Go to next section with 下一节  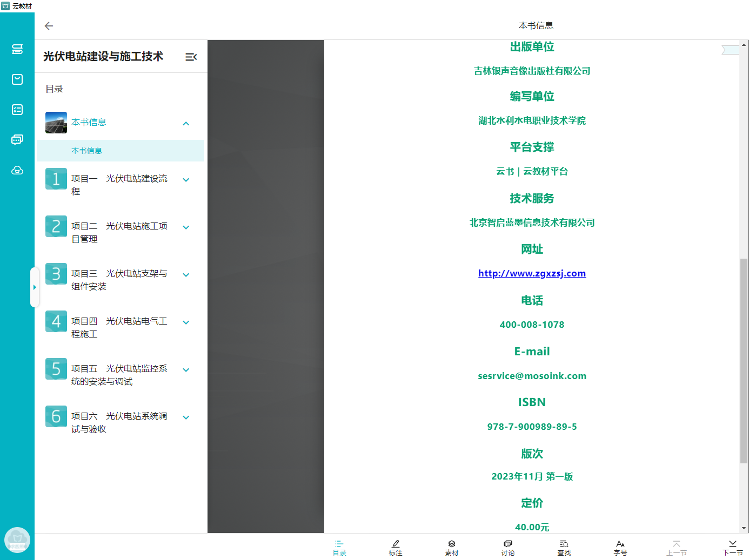[x=732, y=548]
